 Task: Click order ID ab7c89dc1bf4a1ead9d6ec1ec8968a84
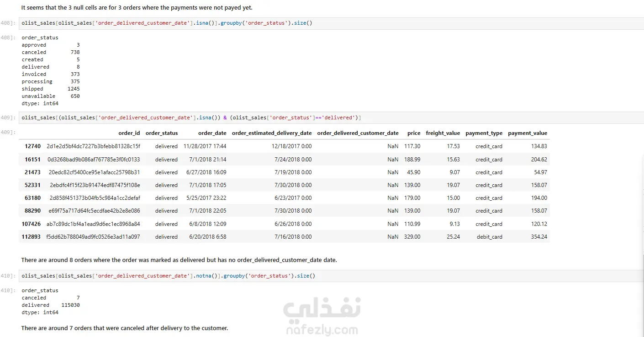[93, 224]
